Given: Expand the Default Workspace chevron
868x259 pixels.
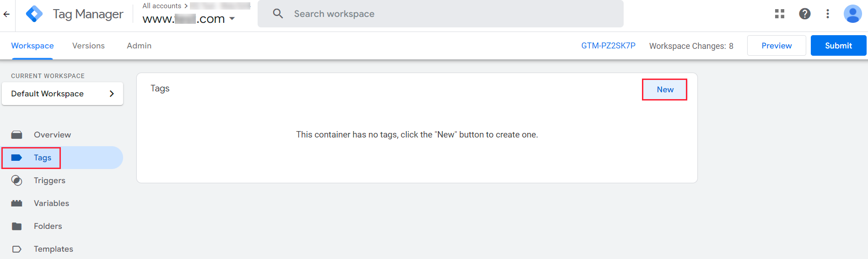Looking at the screenshot, I should pos(112,94).
